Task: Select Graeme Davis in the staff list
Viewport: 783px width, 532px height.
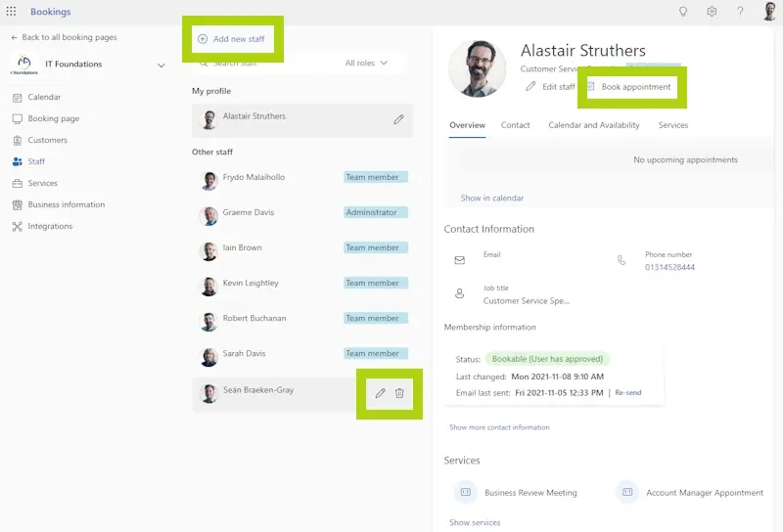Action: tap(251, 213)
